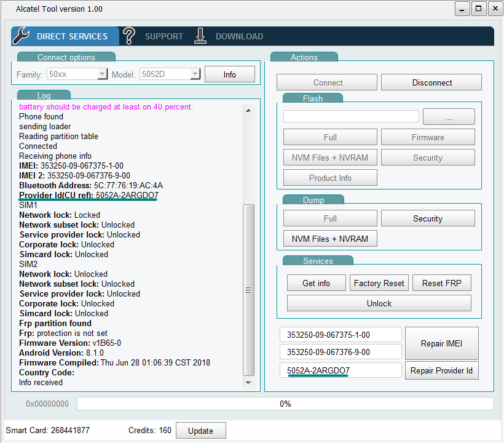Viewport: 504px width, 443px height.
Task: Click the Provider Id(CU ref) log line
Action: (x=89, y=195)
